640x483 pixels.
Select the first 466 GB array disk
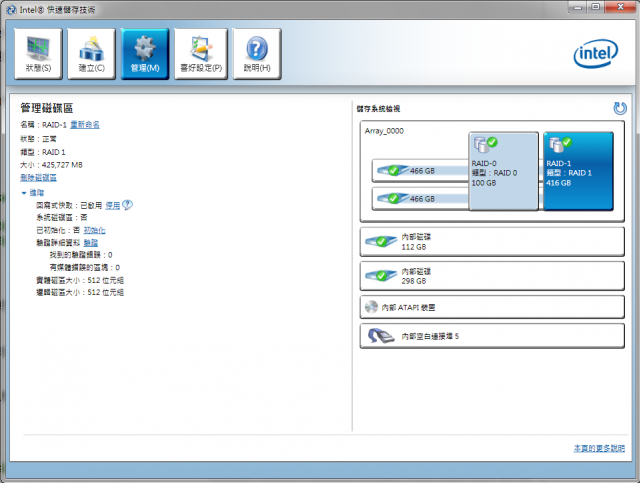pos(420,171)
